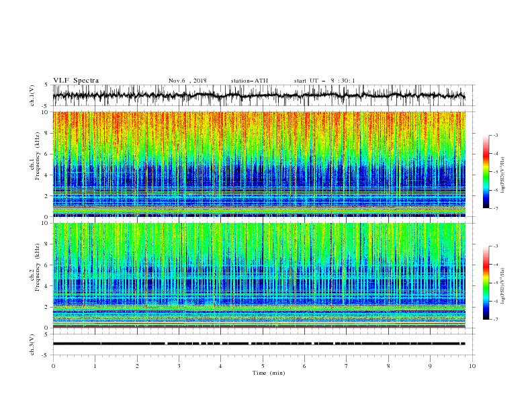Click time axis tick label '7'
Viewport: 532px width, 411px height.
pyautogui.click(x=347, y=366)
